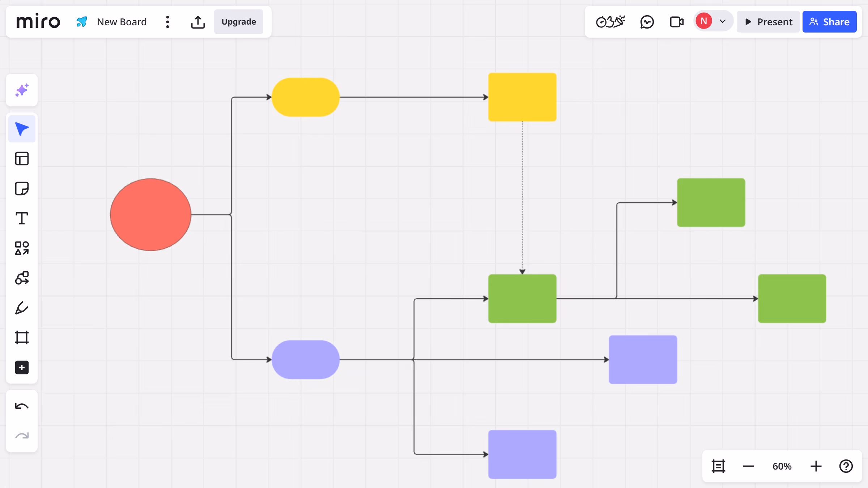The height and width of the screenshot is (488, 868).
Task: Open the board options three-dot menu
Action: click(167, 22)
